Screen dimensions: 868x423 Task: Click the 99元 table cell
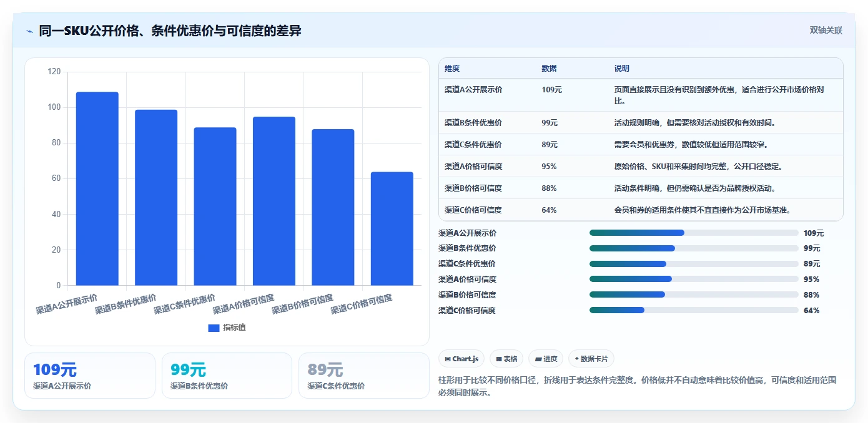point(550,123)
